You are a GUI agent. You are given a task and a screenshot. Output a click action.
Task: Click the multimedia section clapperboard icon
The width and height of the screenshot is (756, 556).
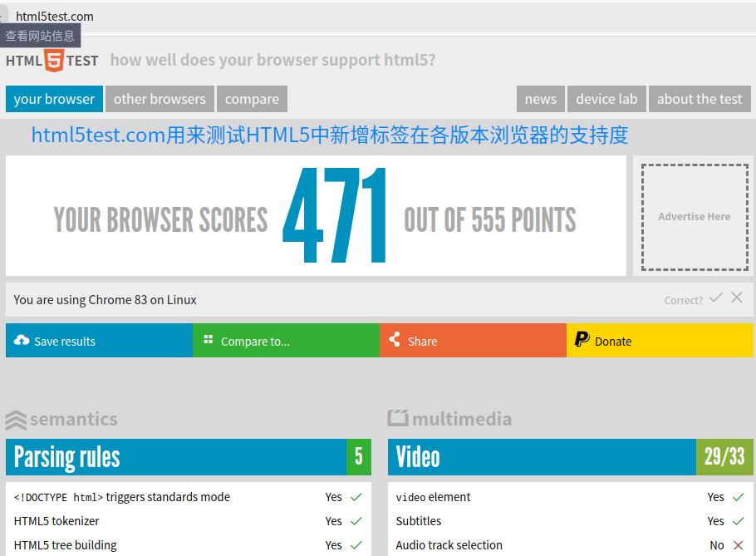(398, 417)
